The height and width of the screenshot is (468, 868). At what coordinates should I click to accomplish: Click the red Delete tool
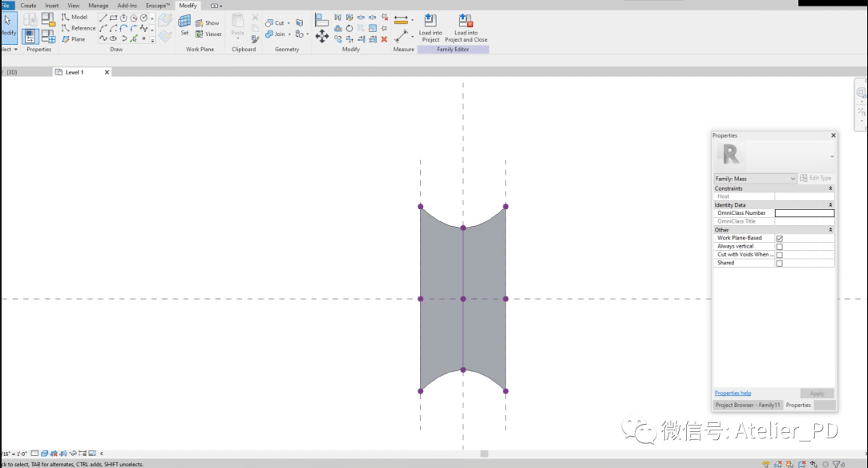[384, 39]
